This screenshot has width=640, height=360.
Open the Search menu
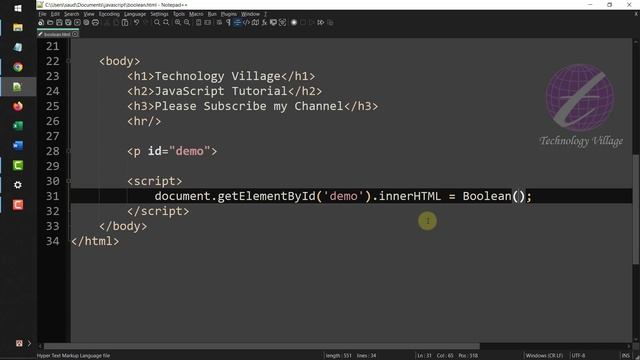click(x=71, y=14)
